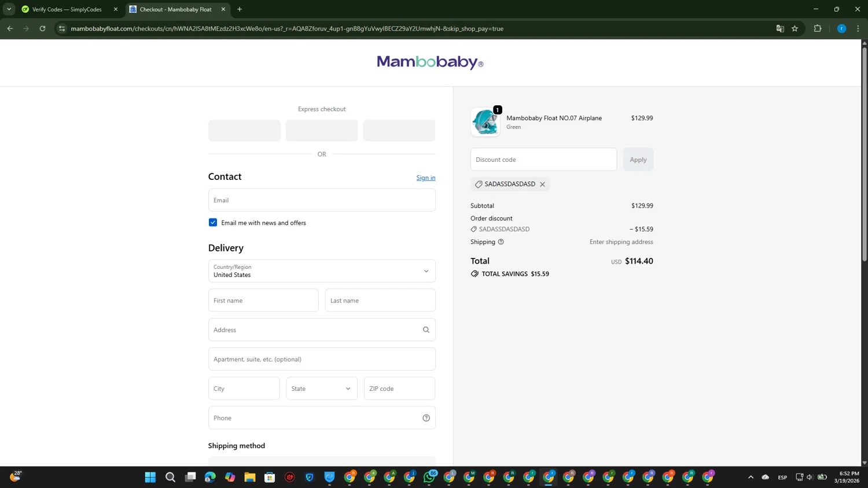The image size is (868, 488).
Task: Close the Checkout Mambobaby Float tab
Action: (223, 9)
